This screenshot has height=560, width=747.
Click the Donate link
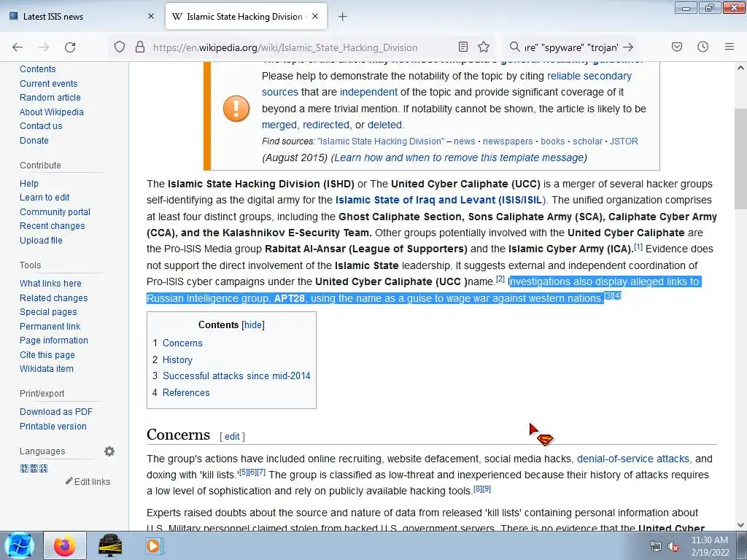(34, 141)
